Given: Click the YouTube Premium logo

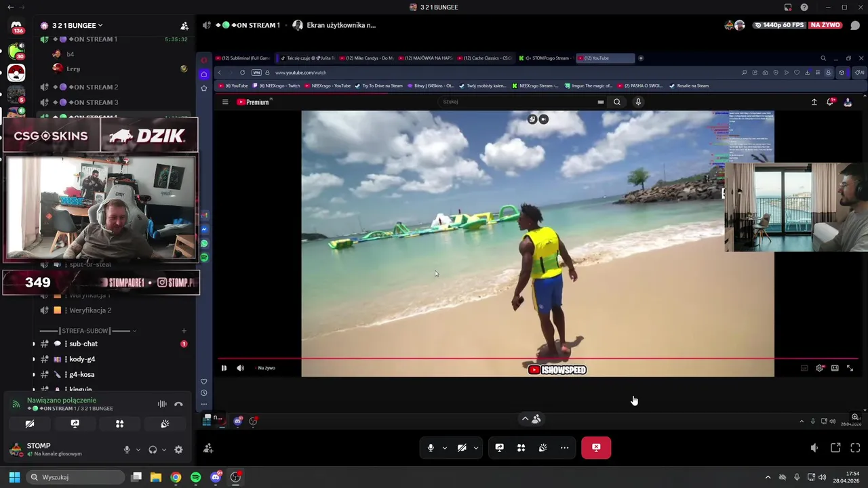Looking at the screenshot, I should click(254, 102).
